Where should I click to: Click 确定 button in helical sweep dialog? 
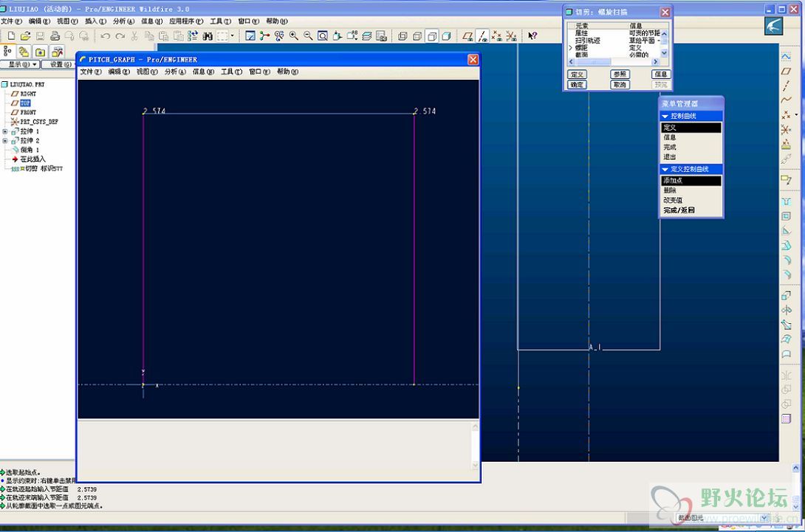coord(577,85)
